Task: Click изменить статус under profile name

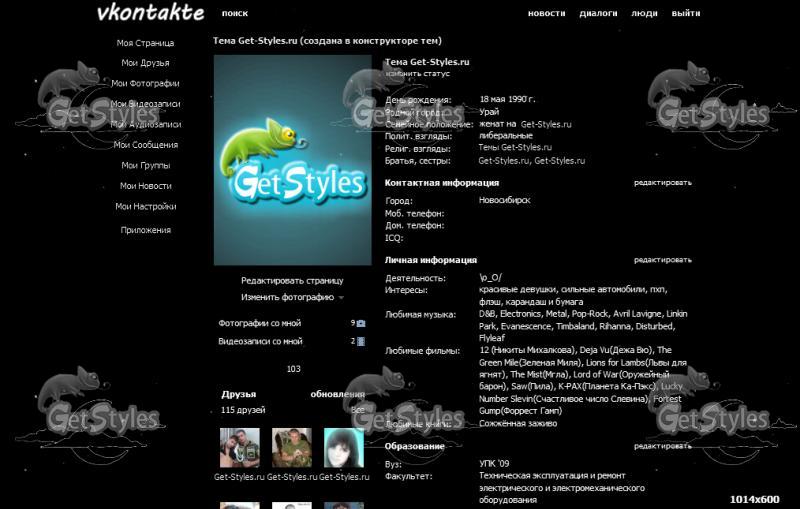Action: [x=417, y=73]
